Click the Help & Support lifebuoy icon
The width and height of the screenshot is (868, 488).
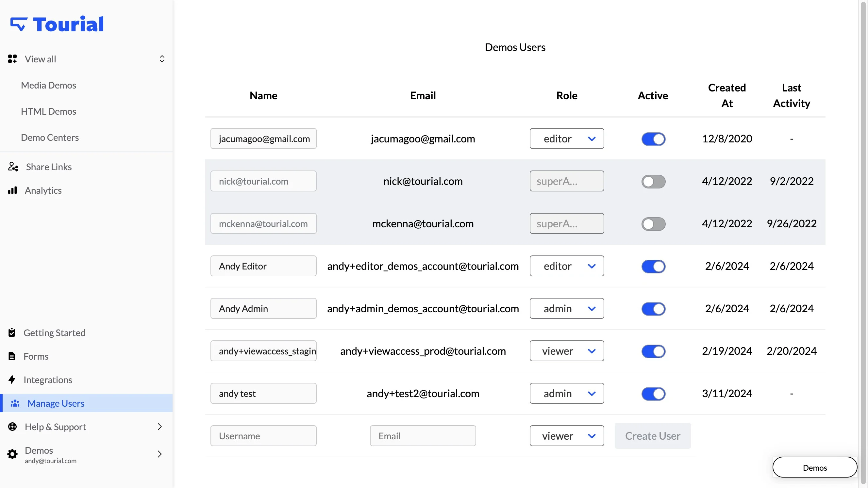[x=12, y=427]
